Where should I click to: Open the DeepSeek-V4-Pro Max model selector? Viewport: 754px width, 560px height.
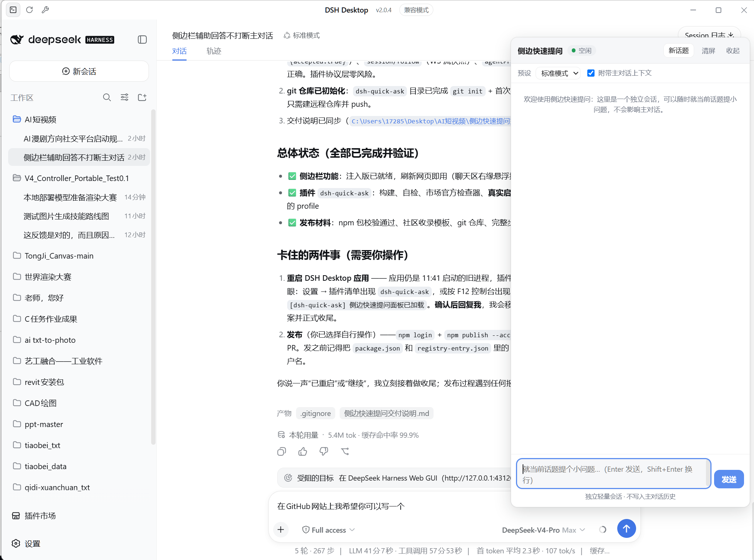tap(543, 530)
